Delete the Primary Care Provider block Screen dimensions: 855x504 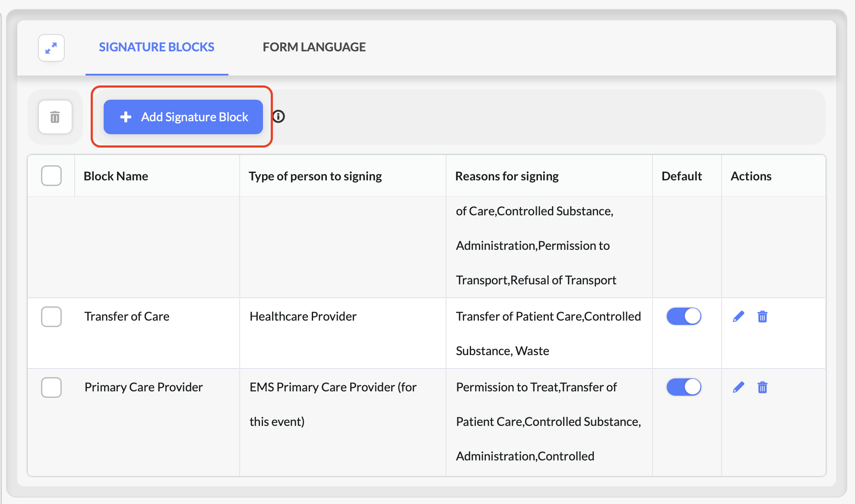tap(762, 387)
